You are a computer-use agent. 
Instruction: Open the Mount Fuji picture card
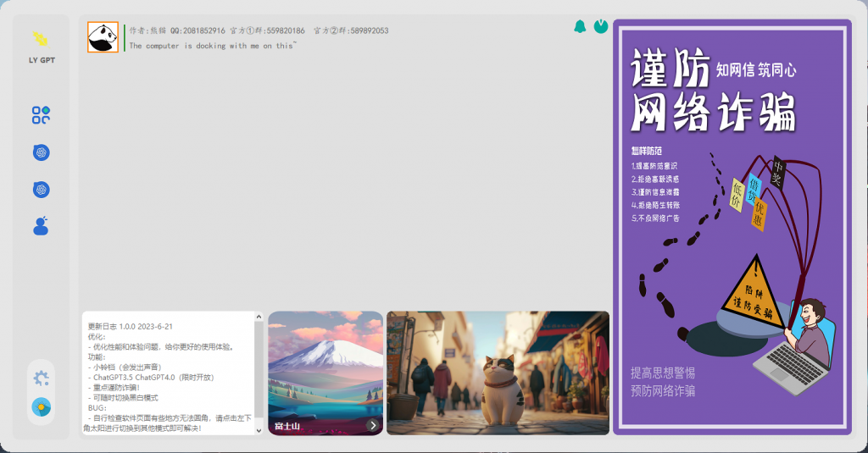[325, 373]
